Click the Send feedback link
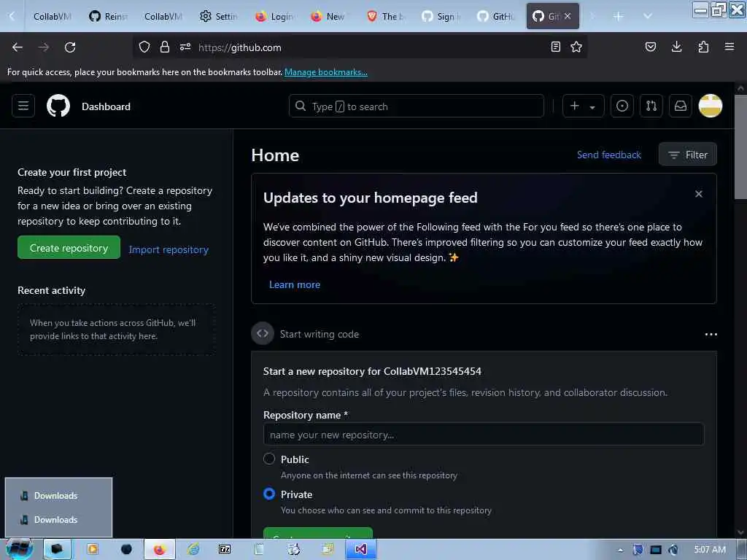 609,155
